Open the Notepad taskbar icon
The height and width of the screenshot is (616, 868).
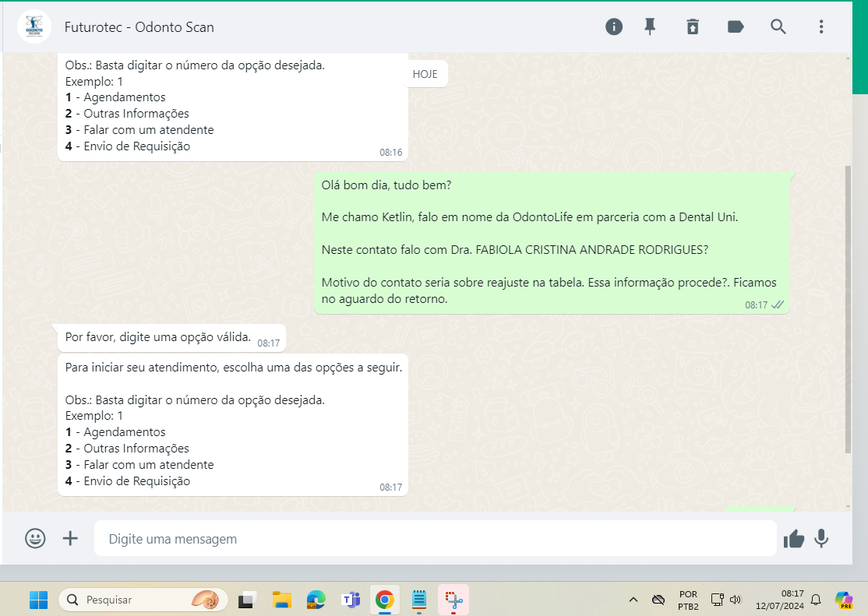coord(419,600)
